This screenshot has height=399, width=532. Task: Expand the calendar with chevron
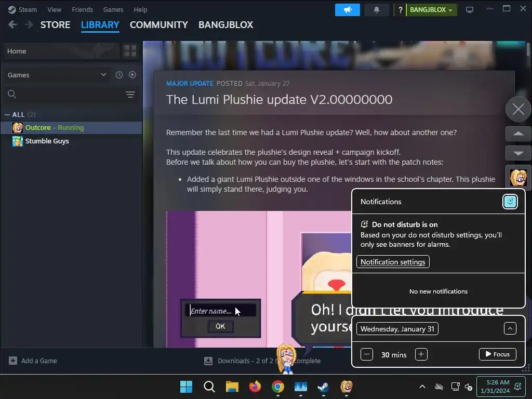510,328
